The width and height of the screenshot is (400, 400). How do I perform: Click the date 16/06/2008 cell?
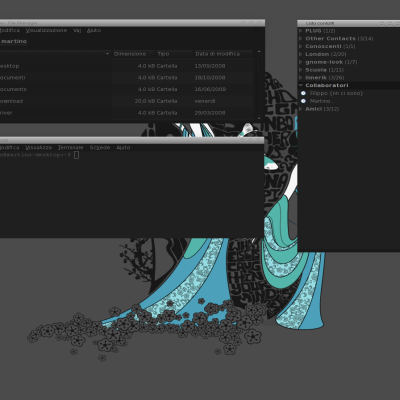(x=210, y=89)
